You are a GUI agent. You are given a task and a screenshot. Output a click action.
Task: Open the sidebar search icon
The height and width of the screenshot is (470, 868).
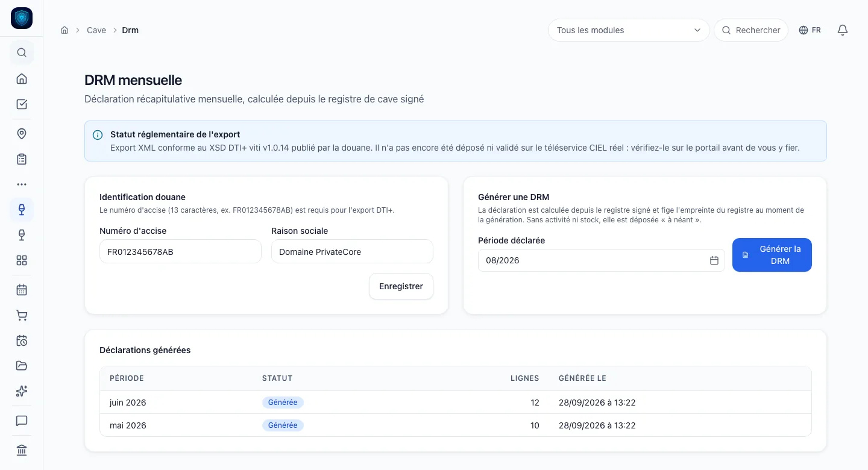pos(22,52)
